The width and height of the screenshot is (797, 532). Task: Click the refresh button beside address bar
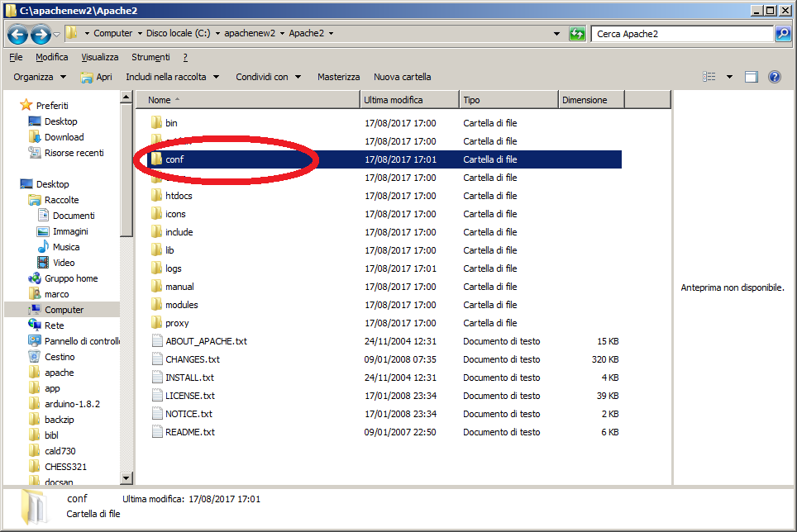click(x=578, y=34)
